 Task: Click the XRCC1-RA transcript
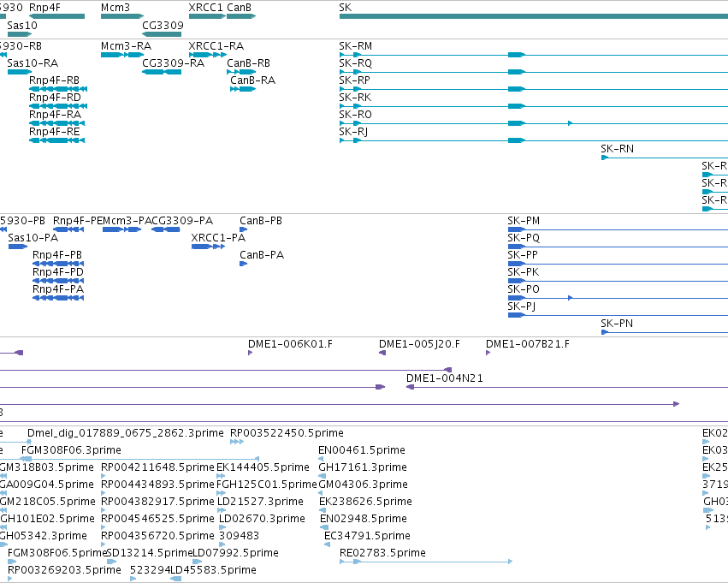[x=208, y=55]
